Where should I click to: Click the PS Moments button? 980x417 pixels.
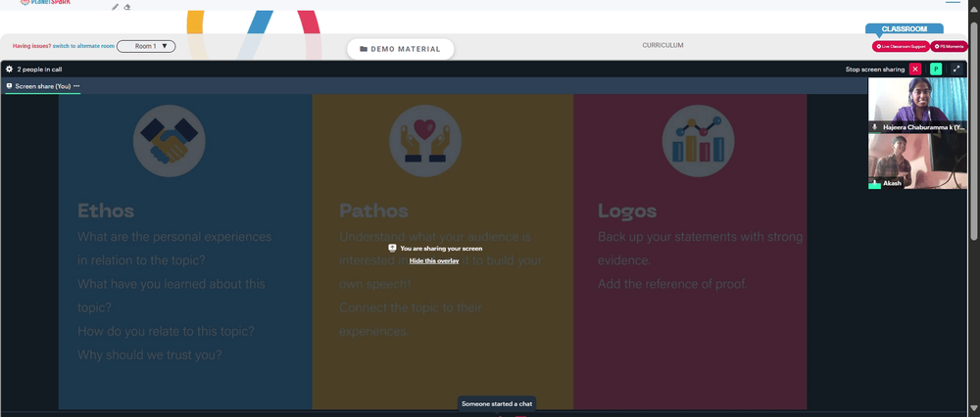[x=949, y=46]
